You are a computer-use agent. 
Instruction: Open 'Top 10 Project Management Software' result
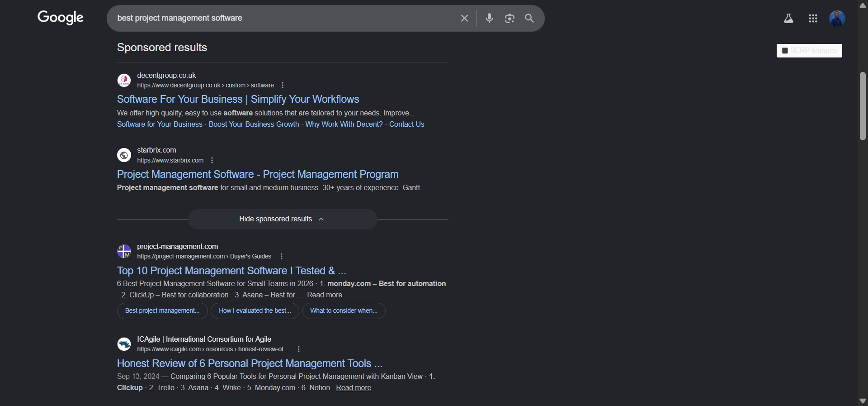231,271
